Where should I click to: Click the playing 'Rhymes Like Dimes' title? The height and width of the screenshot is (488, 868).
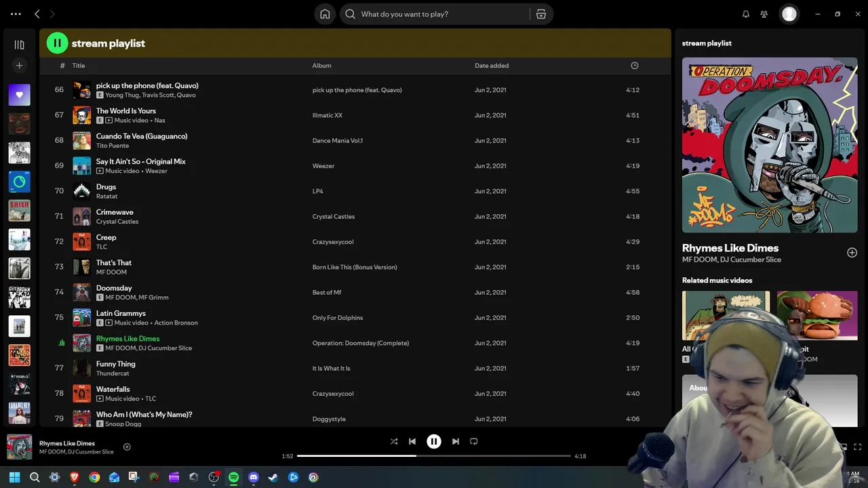[x=127, y=338]
